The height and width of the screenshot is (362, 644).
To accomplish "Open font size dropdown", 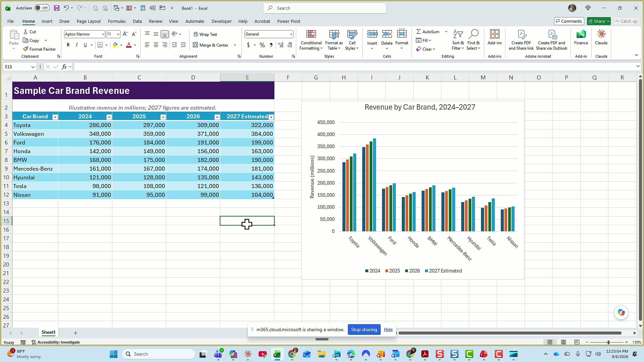I will click(118, 34).
